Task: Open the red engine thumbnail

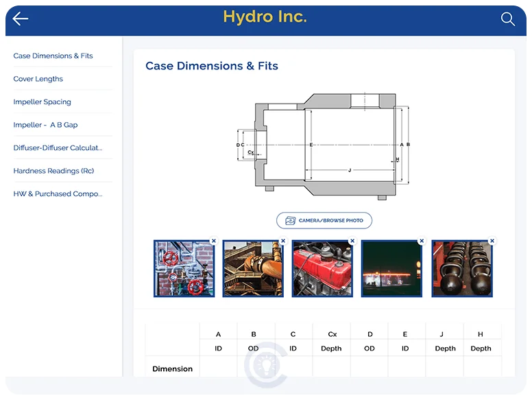Action: 322,269
